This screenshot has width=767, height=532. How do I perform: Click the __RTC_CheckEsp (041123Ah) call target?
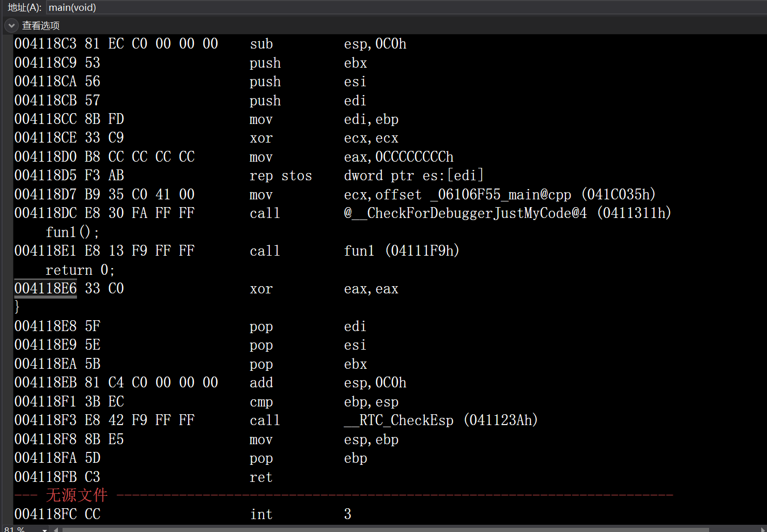tap(441, 420)
